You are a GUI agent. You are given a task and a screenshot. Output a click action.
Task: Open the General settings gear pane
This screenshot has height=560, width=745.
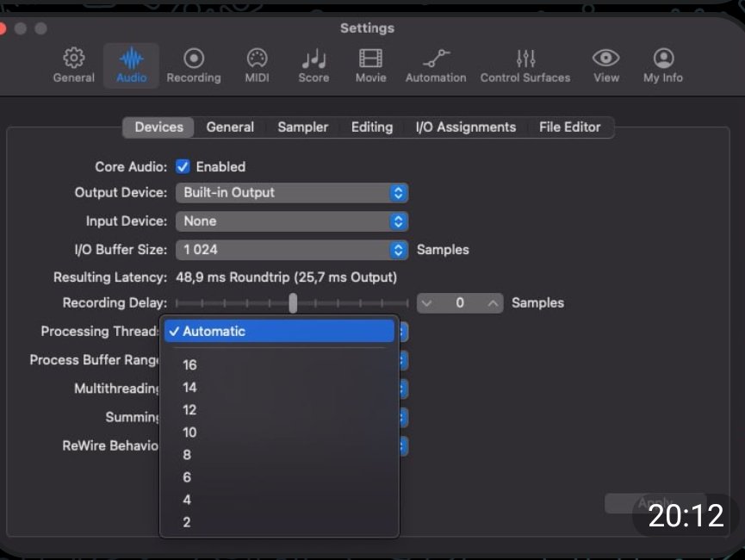[74, 65]
